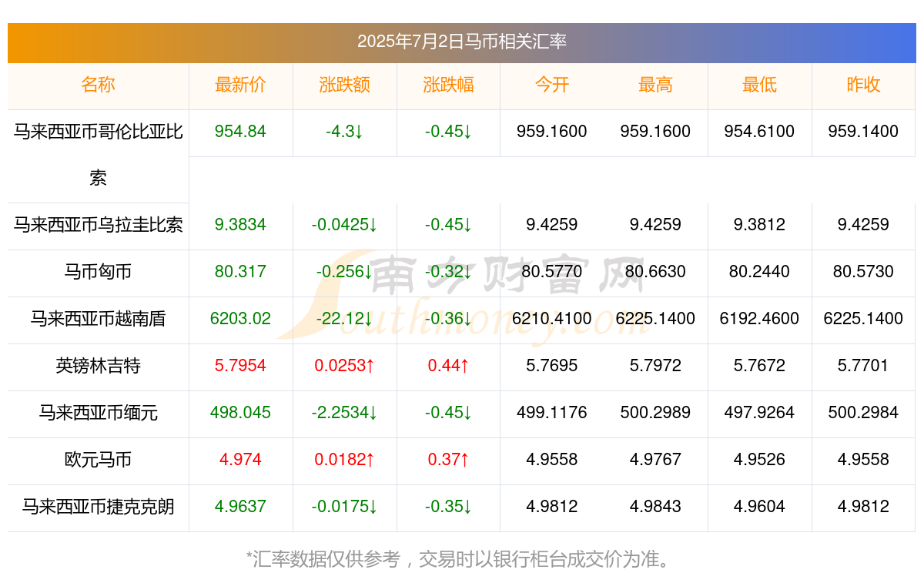This screenshot has width=924, height=583.
Task: Select the 涨跌额 column header
Action: pos(344,85)
